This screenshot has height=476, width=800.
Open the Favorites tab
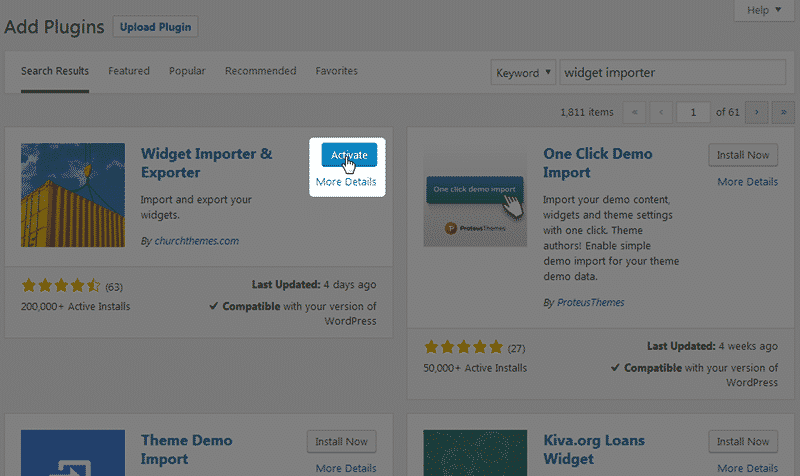[336, 71]
